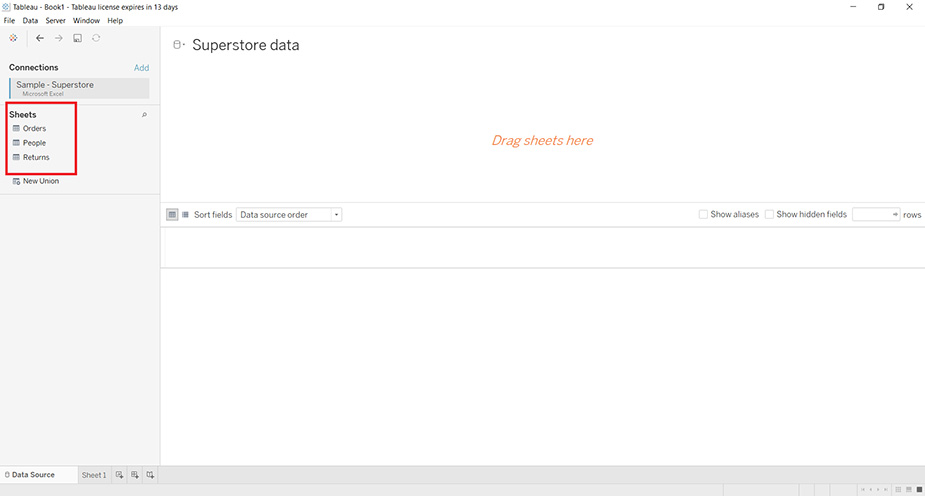Viewport: 925px width, 496px height.
Task: Click the New Union item
Action: pos(41,181)
